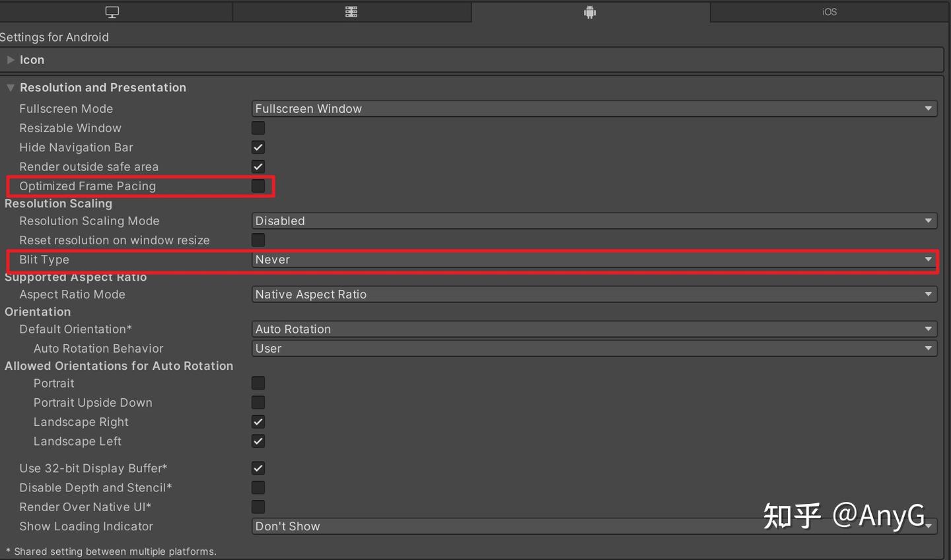Select the Android robot platform tab

(590, 12)
